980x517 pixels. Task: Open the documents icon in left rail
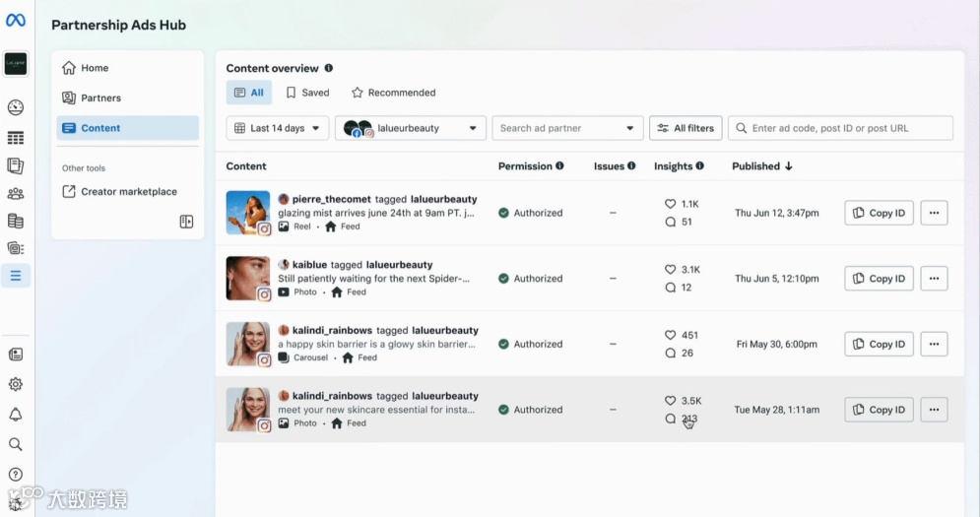coord(16,165)
